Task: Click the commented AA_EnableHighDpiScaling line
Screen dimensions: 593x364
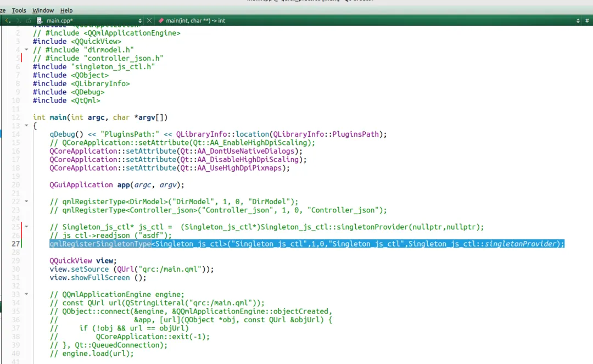Action: (x=182, y=143)
